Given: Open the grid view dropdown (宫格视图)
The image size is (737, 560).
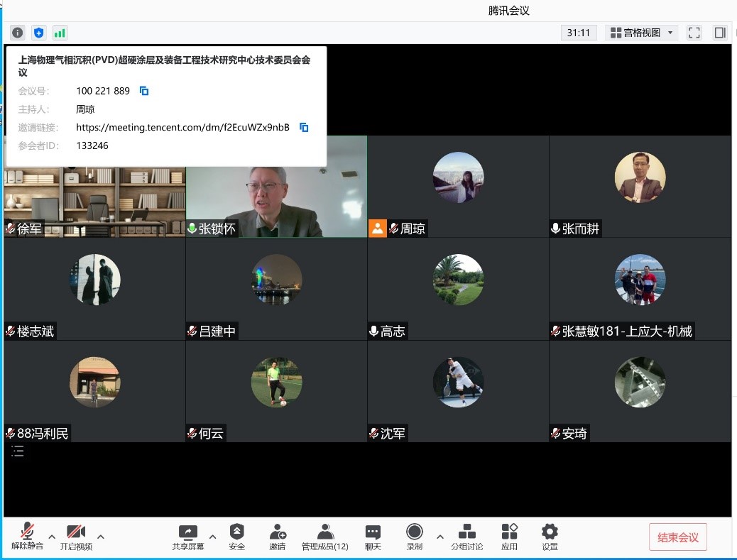Looking at the screenshot, I should coord(641,33).
